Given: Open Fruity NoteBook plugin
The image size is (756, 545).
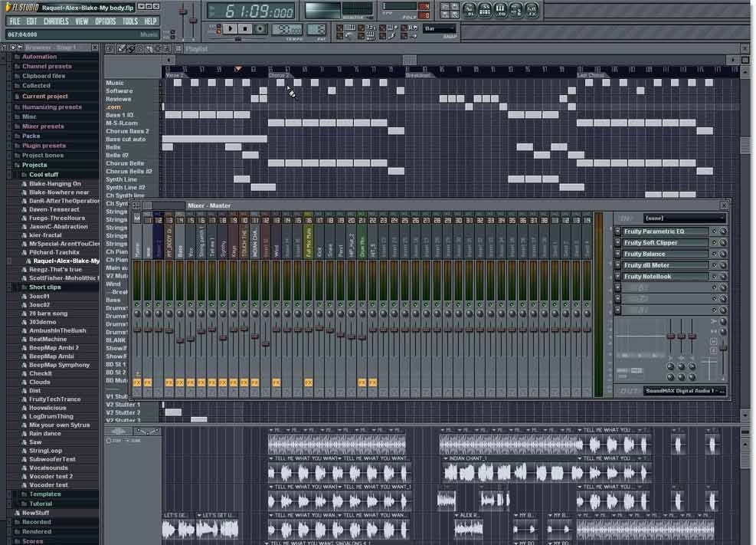Looking at the screenshot, I should click(x=666, y=277).
